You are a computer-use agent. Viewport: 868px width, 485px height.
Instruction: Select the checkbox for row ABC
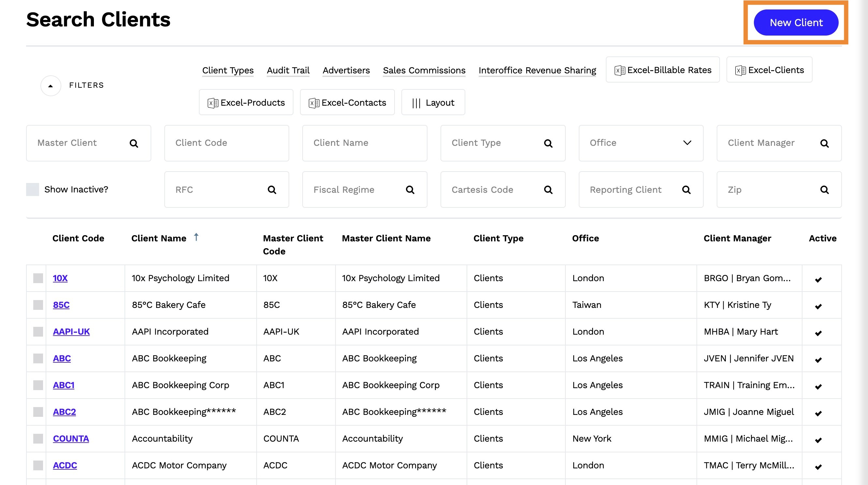pyautogui.click(x=38, y=358)
